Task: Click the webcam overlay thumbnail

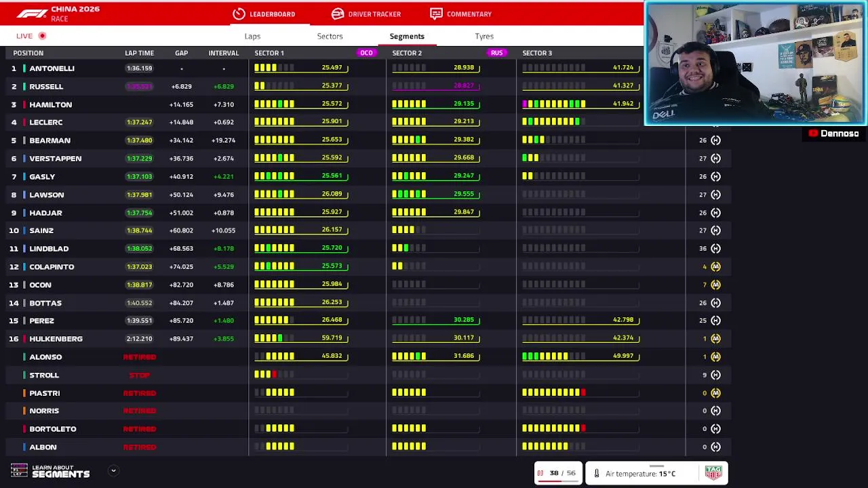Action: coord(755,63)
